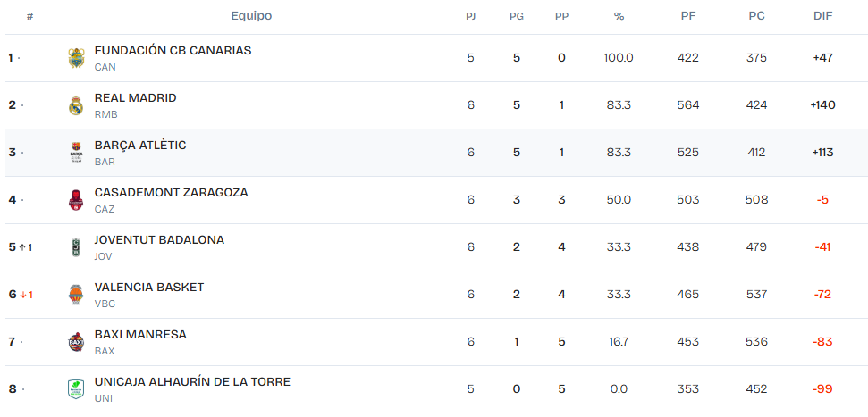Screen dimensions: 868x417
Task: Click the Baxi Manresa team logo
Action: (76, 342)
